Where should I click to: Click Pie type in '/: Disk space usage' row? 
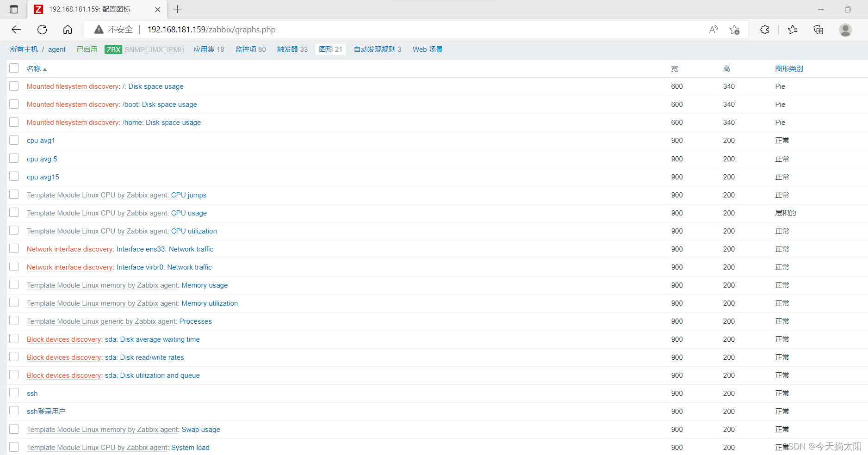pos(780,86)
